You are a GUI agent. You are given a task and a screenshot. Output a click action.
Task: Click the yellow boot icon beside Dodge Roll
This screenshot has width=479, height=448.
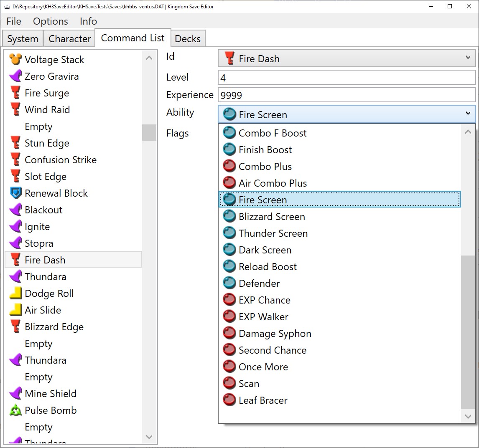pyautogui.click(x=15, y=293)
